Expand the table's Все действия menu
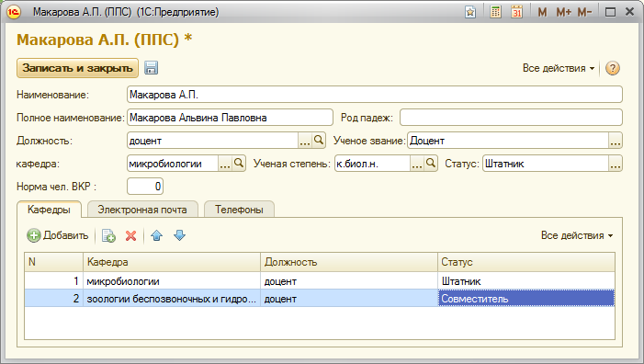644x364 pixels. coord(577,235)
